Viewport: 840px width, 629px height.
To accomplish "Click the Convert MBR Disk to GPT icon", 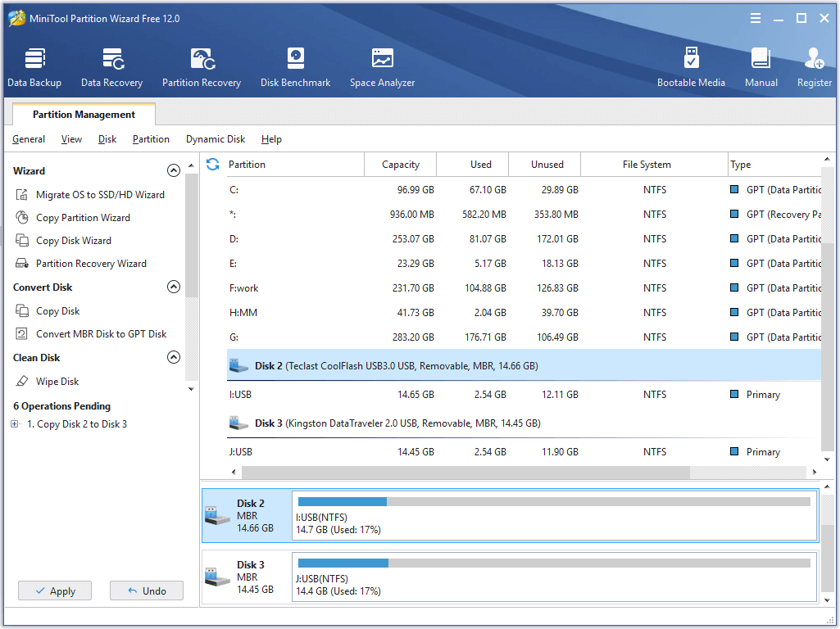I will (x=22, y=333).
